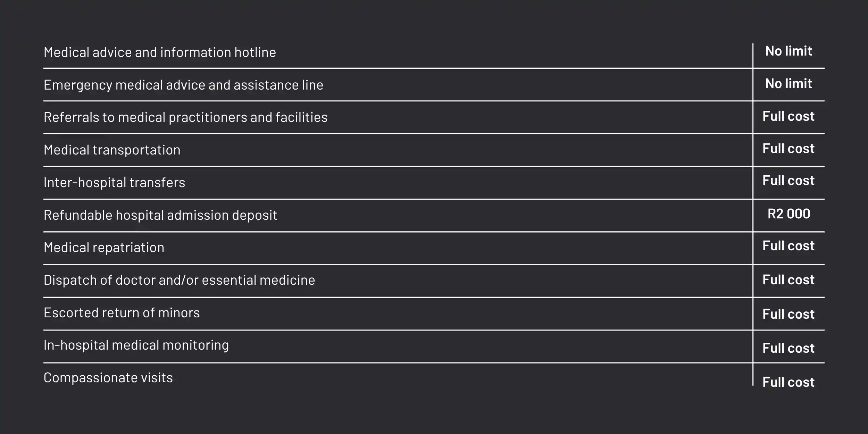Screen dimensions: 868x434
Task: Click the Medical advice and information hotline row
Action: pos(160,52)
